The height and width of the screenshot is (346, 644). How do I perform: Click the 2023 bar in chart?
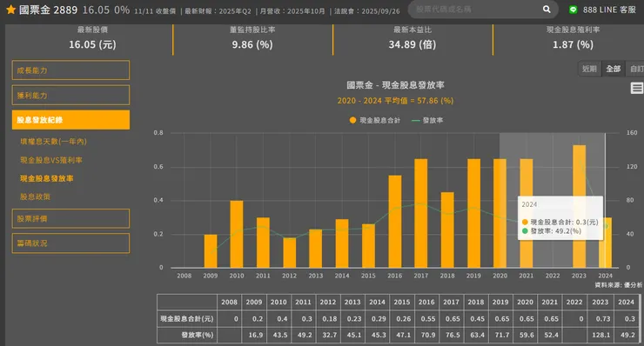point(579,206)
